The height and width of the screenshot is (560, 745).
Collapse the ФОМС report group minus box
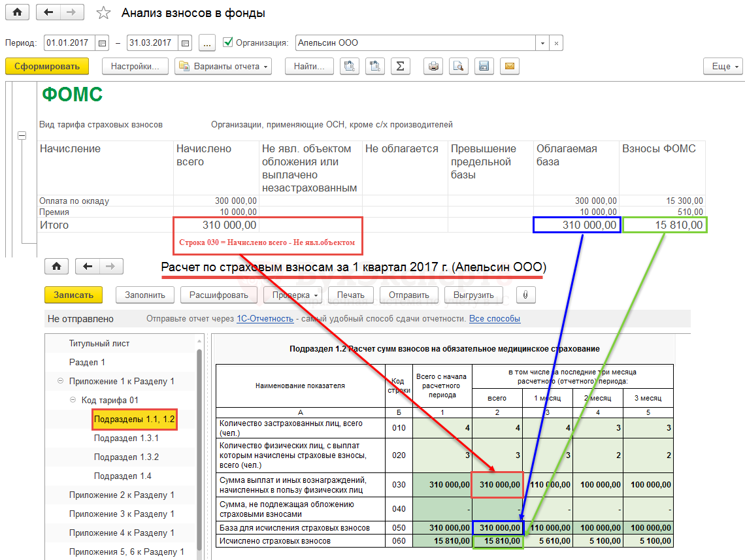coord(22,135)
